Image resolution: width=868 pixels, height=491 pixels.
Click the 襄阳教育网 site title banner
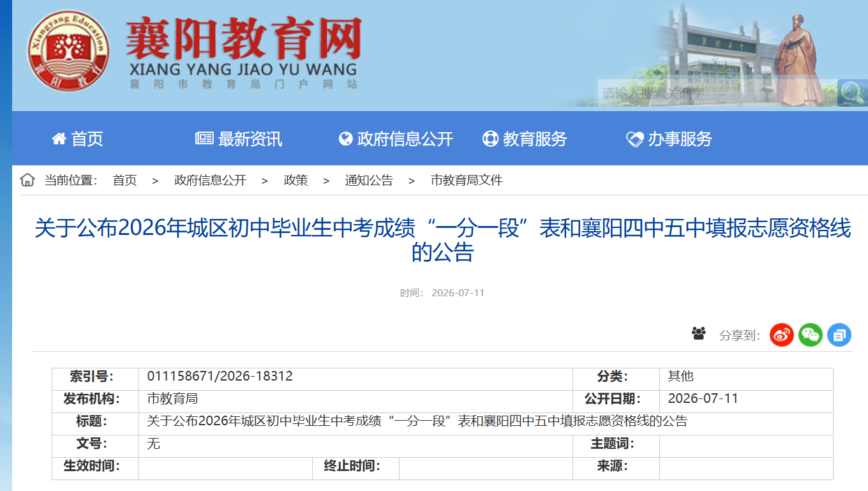click(x=243, y=52)
